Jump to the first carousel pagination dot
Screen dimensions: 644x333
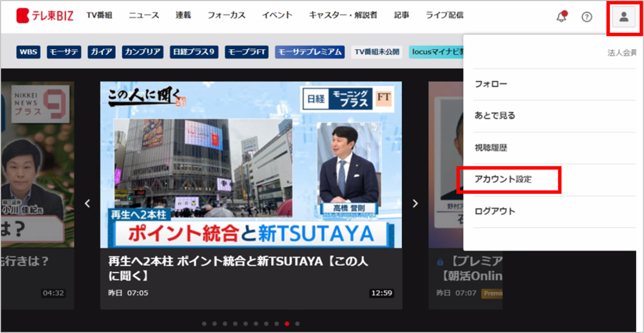204,323
